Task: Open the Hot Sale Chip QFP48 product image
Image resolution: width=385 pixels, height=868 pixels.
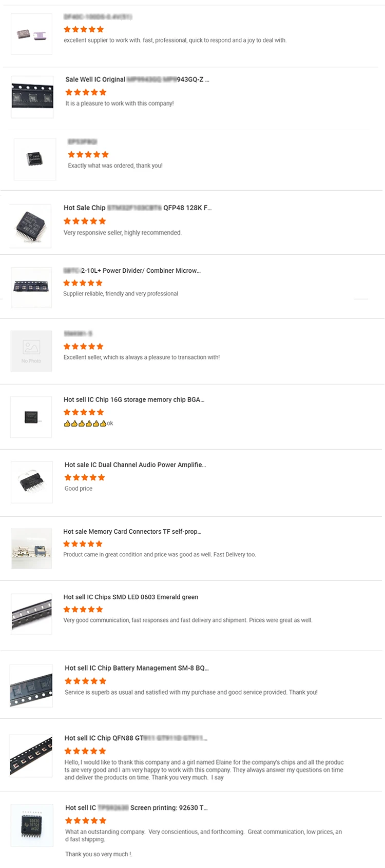Action: pyautogui.click(x=31, y=226)
